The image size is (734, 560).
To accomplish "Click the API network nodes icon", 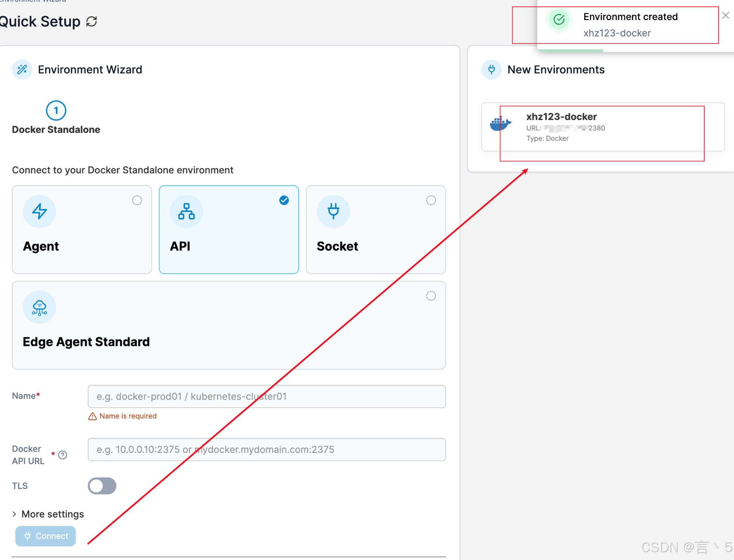I will point(186,211).
